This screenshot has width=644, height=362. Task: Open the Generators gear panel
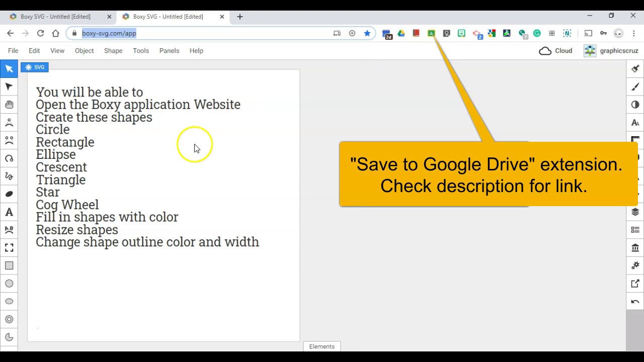coord(635,265)
